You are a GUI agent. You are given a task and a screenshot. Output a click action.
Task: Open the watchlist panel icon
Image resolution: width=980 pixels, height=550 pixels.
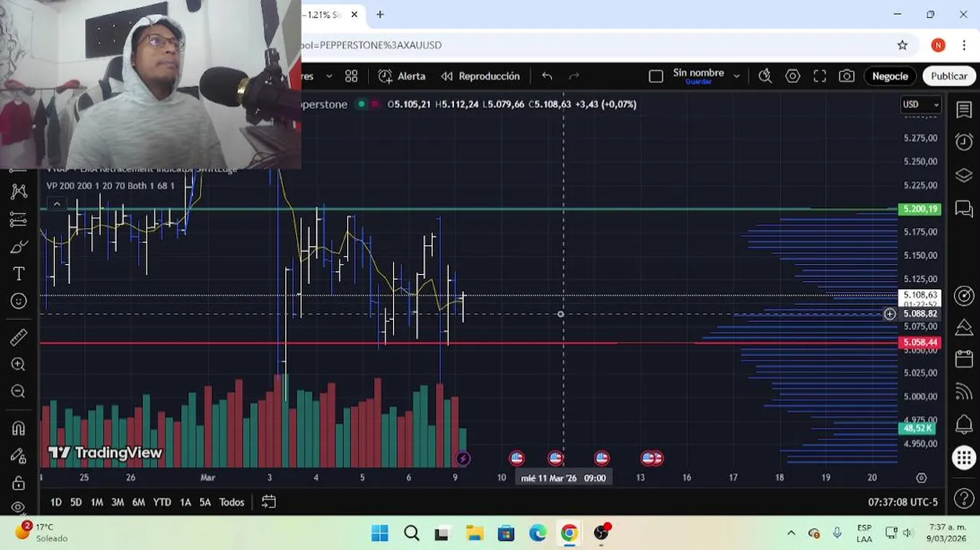964,109
